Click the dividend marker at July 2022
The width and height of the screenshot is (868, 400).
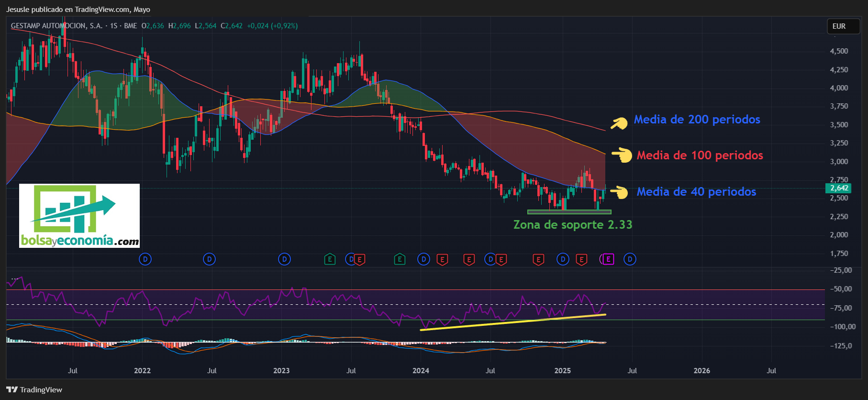[209, 259]
